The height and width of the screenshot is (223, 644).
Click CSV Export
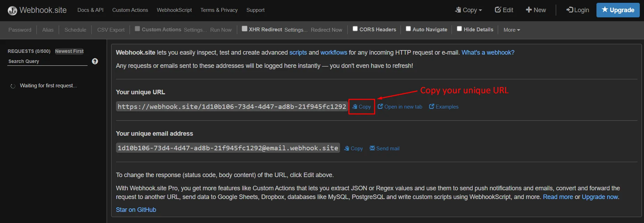(x=111, y=30)
